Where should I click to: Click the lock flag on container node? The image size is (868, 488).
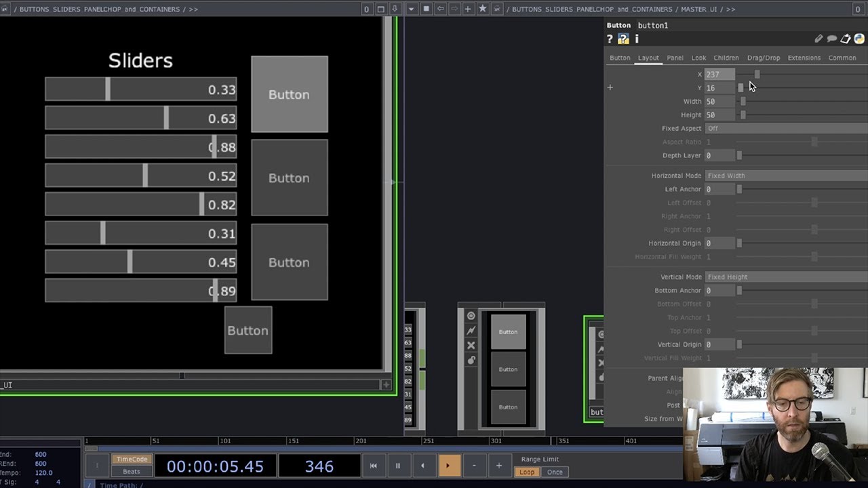click(471, 360)
